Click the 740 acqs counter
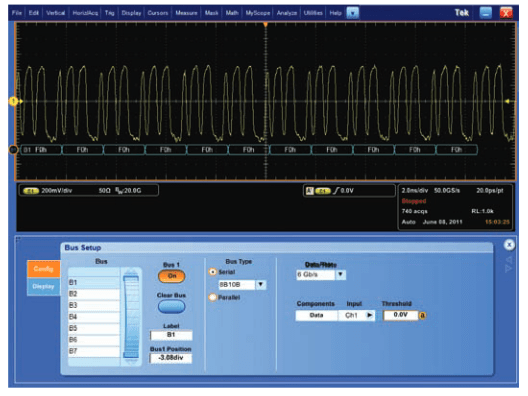Viewport: 528px width, 396px height. (x=415, y=211)
